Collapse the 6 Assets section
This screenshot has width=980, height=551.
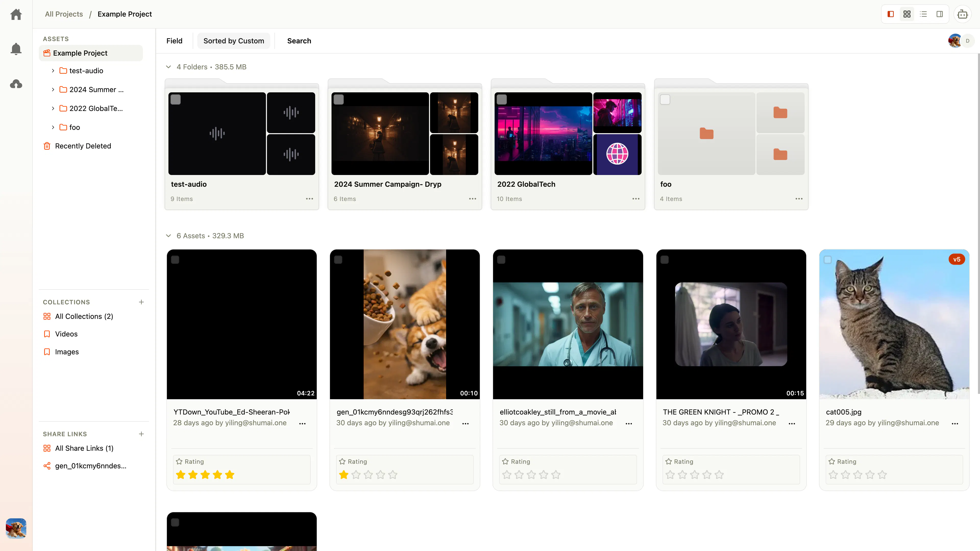pyautogui.click(x=168, y=236)
